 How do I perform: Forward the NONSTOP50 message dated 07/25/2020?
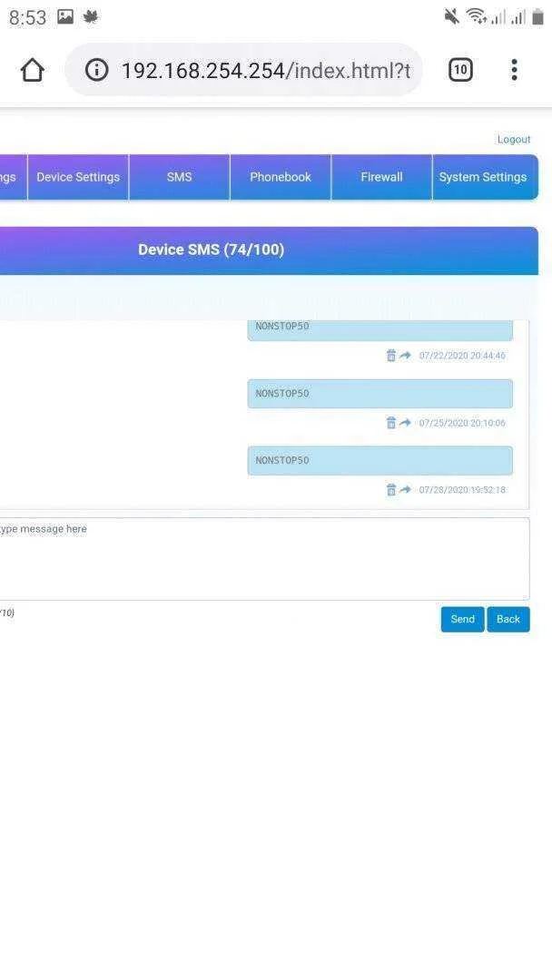pos(405,423)
